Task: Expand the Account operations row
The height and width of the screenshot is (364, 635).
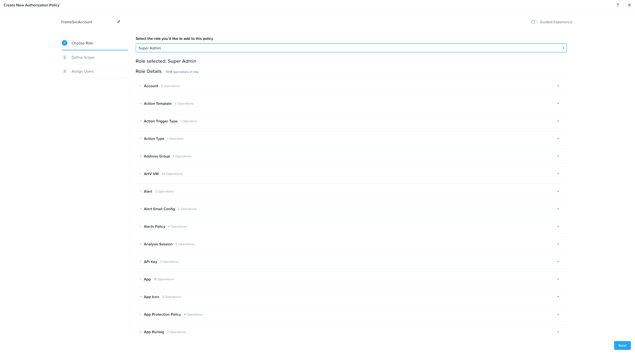Action: pos(558,86)
